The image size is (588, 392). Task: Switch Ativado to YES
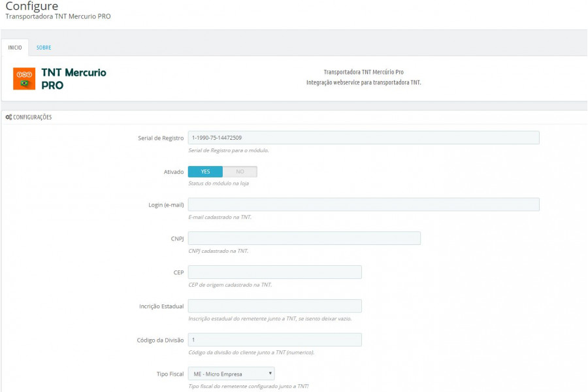coord(205,172)
